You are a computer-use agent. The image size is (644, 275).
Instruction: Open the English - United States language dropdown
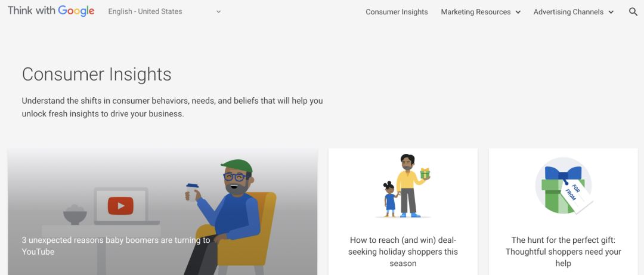(x=165, y=11)
